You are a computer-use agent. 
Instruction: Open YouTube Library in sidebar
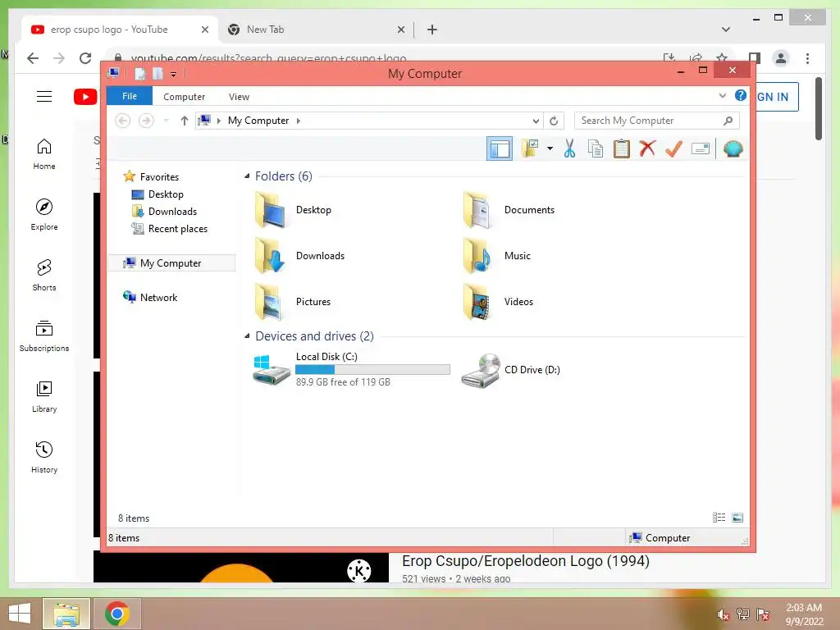click(x=44, y=396)
